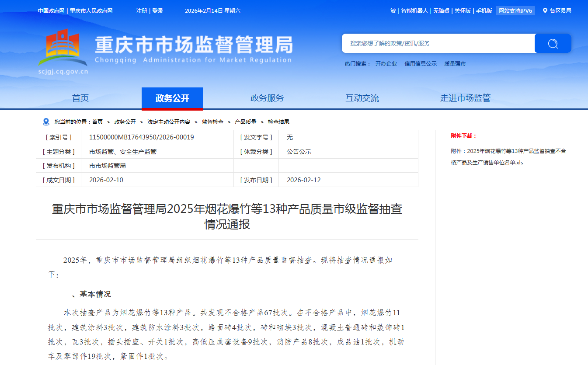Open the 手机版 mobile version
This screenshot has width=588, height=365.
point(484,11)
